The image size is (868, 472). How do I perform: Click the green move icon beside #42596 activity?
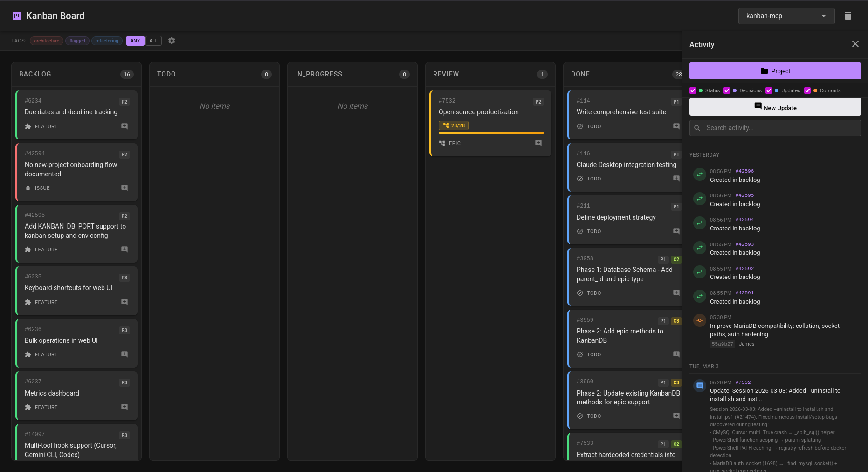point(699,174)
